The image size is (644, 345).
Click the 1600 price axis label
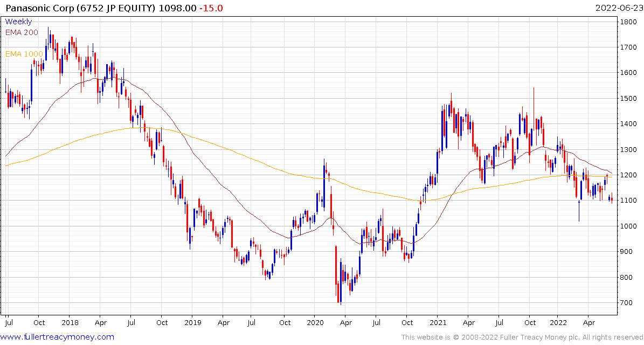[629, 73]
